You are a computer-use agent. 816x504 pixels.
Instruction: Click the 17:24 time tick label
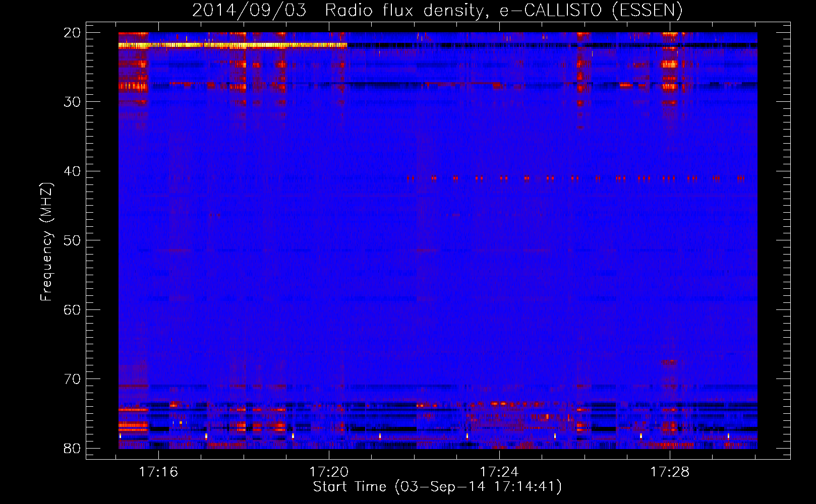click(x=499, y=472)
